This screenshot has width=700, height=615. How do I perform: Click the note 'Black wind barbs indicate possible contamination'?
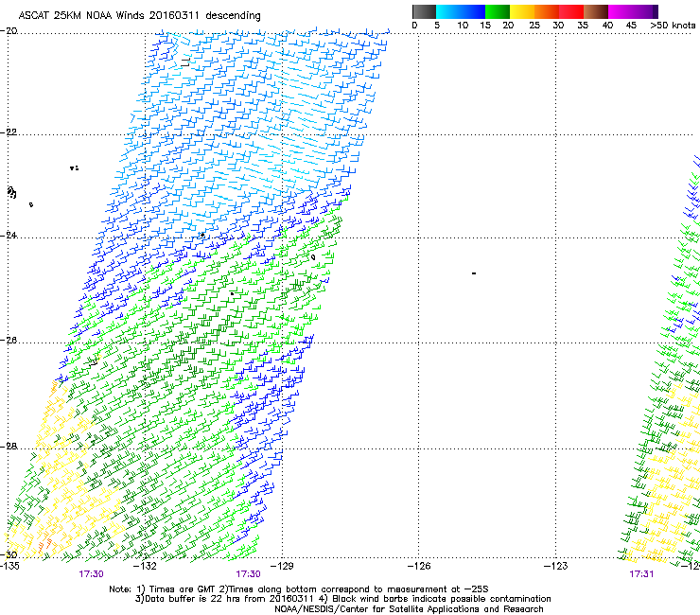[441, 599]
